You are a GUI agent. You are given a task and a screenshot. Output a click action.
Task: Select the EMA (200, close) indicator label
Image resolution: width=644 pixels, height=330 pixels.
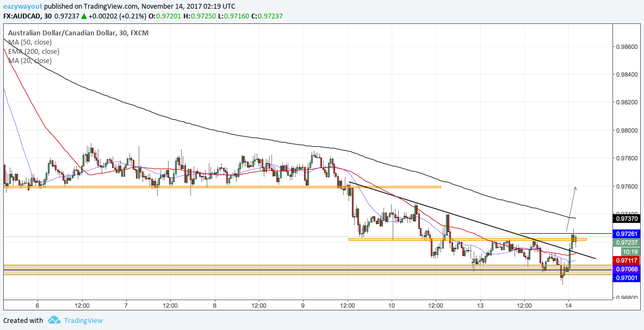pos(34,52)
